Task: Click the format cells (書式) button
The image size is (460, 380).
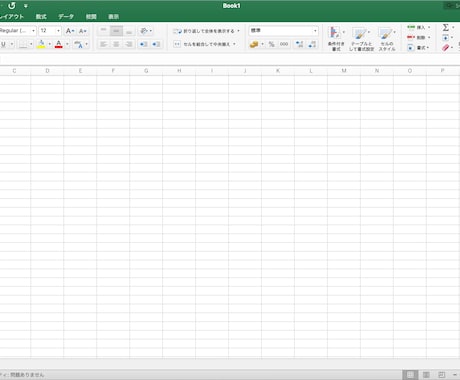Action: 418,48
